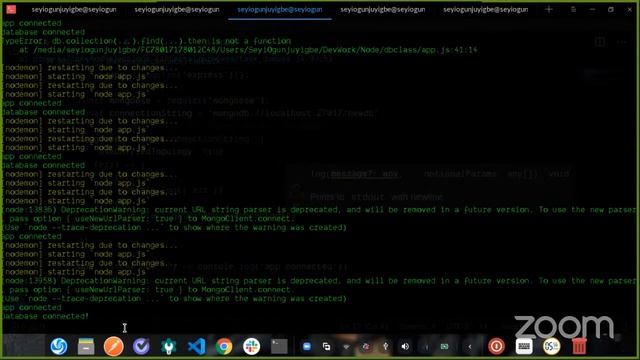Select the active blue highlighted terminal tab
Viewport: 640px width, 360px height.
[280, 9]
